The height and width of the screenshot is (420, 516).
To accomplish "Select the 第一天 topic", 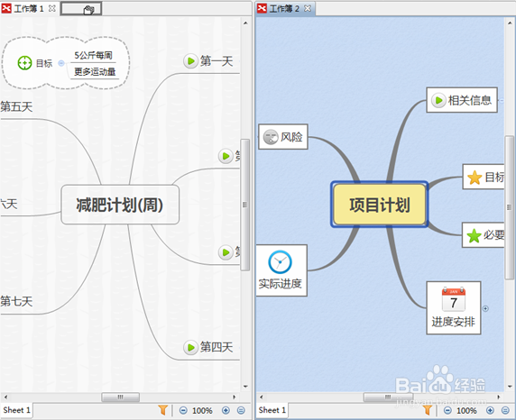I will (217, 61).
